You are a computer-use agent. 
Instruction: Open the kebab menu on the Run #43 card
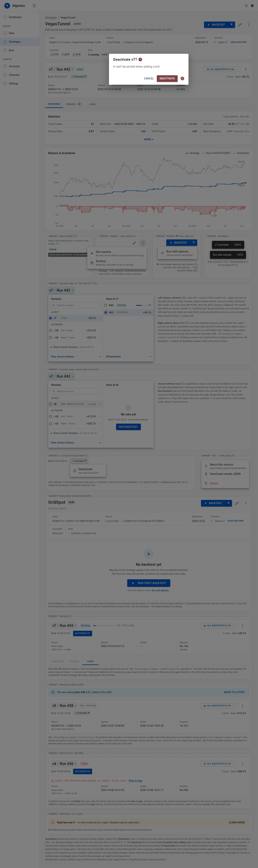tap(243, 626)
